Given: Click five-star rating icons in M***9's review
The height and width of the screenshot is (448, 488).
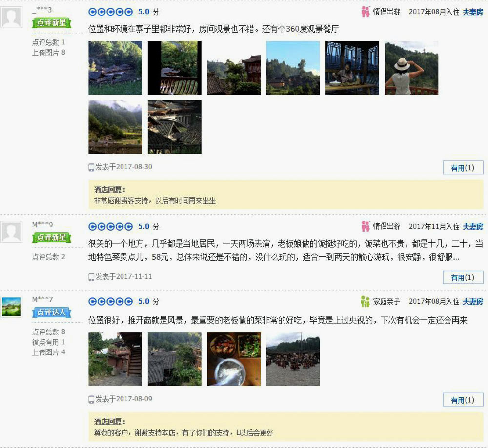Looking at the screenshot, I should click(x=110, y=226).
